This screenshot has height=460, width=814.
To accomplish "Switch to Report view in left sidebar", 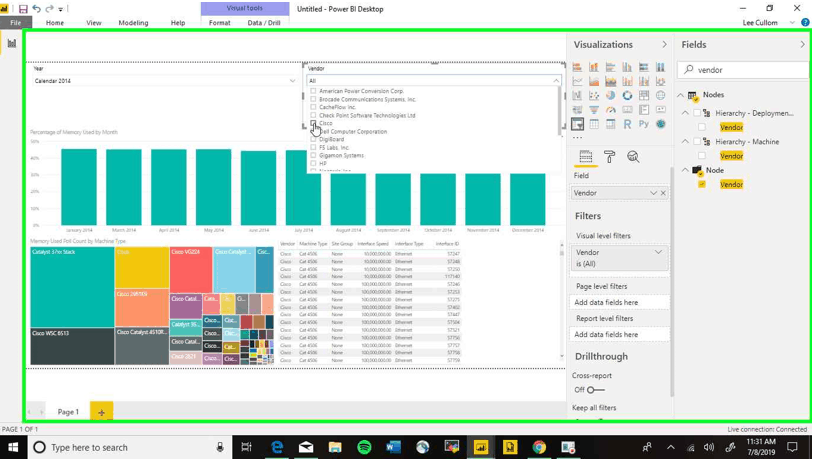I will coord(11,43).
